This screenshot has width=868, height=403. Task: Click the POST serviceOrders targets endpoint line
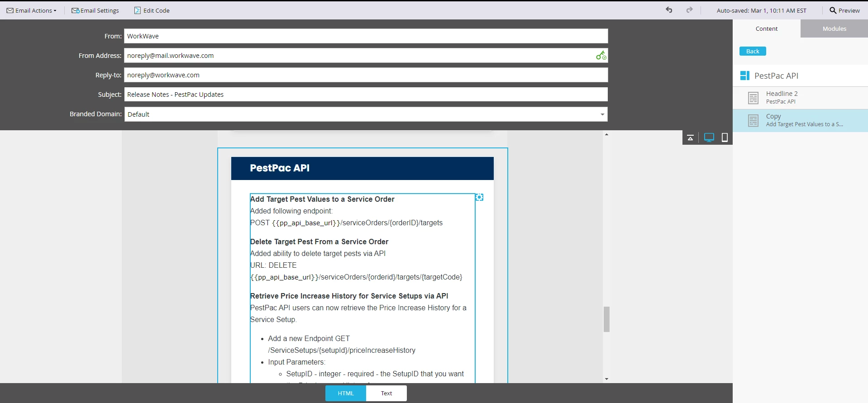[x=346, y=223]
